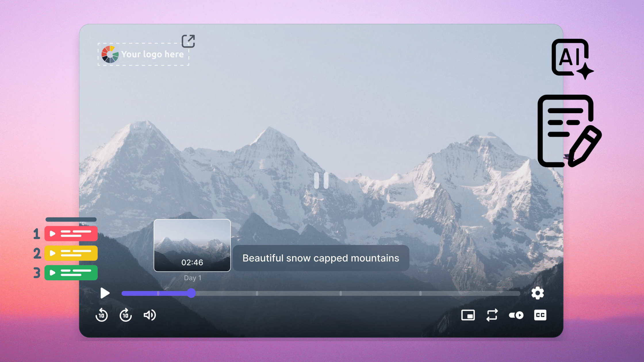Click the purple progress bar handle
The width and height of the screenshot is (644, 362).
(191, 293)
